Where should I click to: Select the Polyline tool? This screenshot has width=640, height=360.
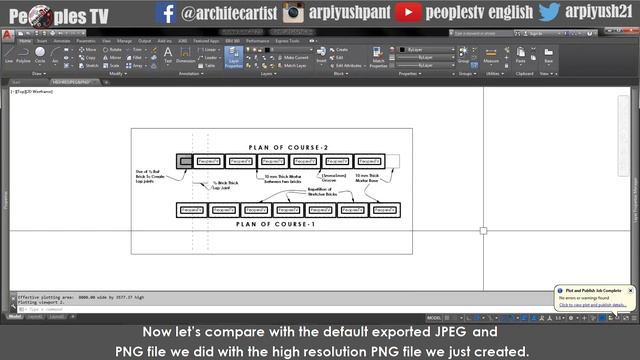[23, 55]
